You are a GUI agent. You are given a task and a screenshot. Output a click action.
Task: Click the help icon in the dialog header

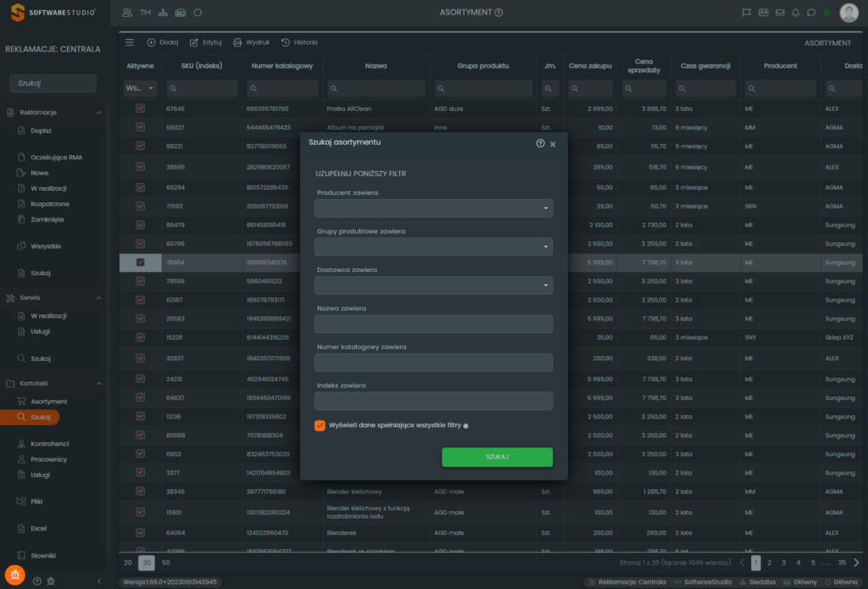click(x=540, y=143)
